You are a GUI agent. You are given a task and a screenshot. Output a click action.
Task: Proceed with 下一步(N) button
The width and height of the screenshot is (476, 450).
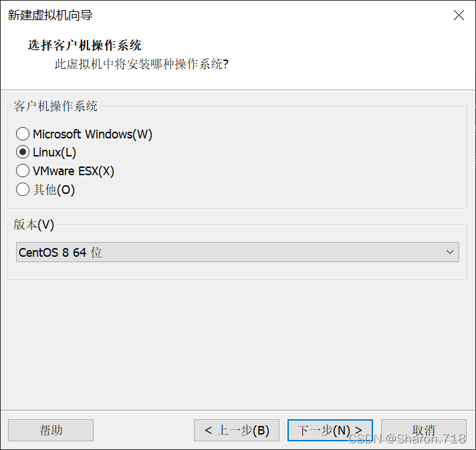(330, 430)
